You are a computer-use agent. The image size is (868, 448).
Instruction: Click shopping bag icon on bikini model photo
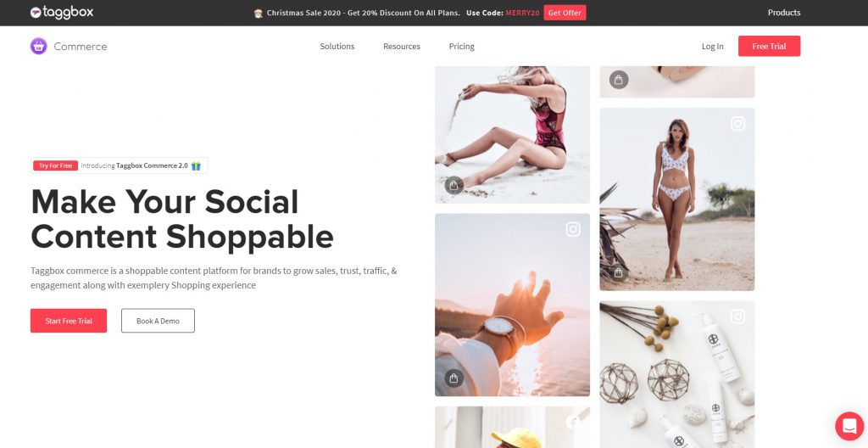pos(618,273)
